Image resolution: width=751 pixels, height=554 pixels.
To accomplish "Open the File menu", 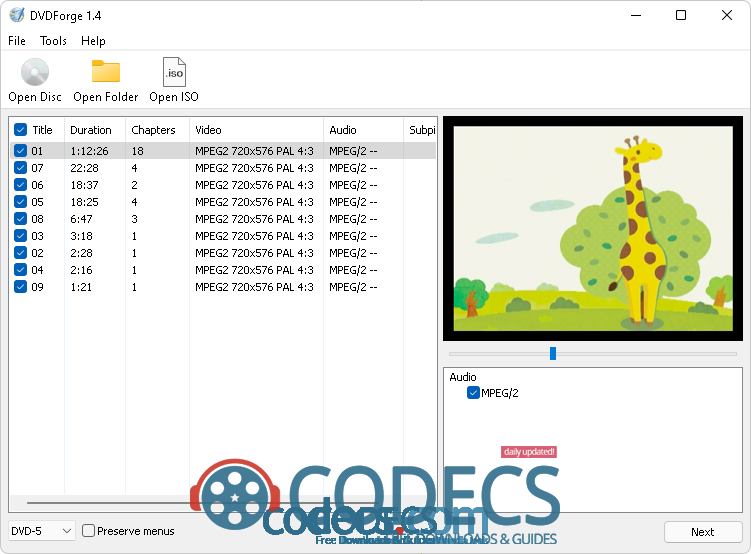I will 17,41.
